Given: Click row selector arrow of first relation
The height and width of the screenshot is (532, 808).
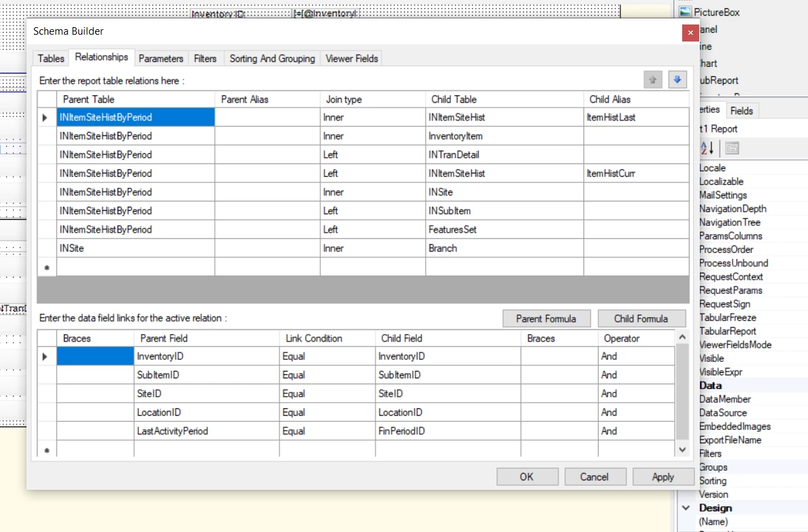Looking at the screenshot, I should [46, 117].
